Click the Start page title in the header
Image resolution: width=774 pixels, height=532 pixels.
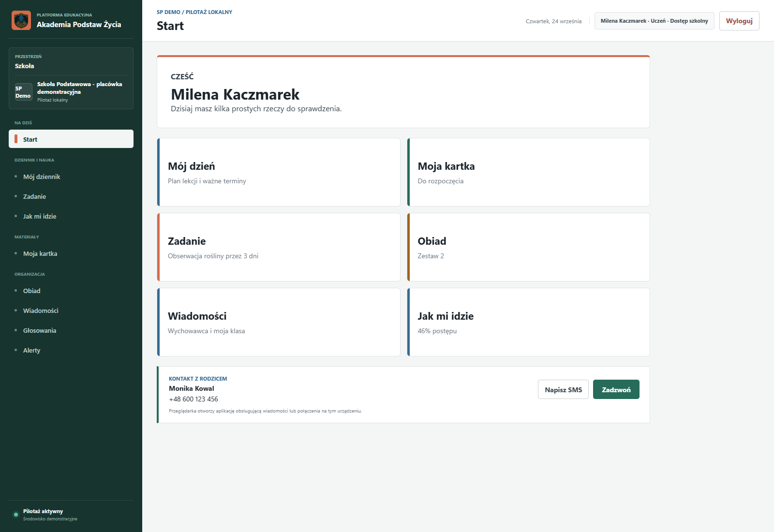pos(170,26)
